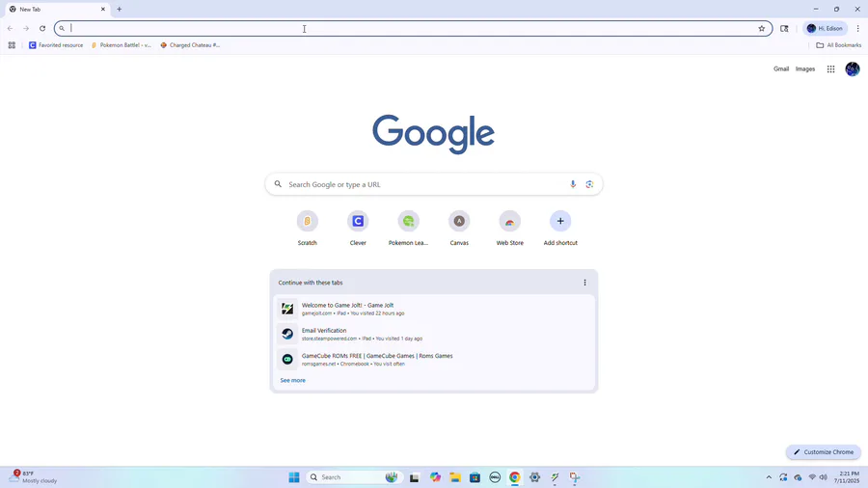Screen dimensions: 868x488
Task: Open the Web Store shortcut
Action: (510, 228)
